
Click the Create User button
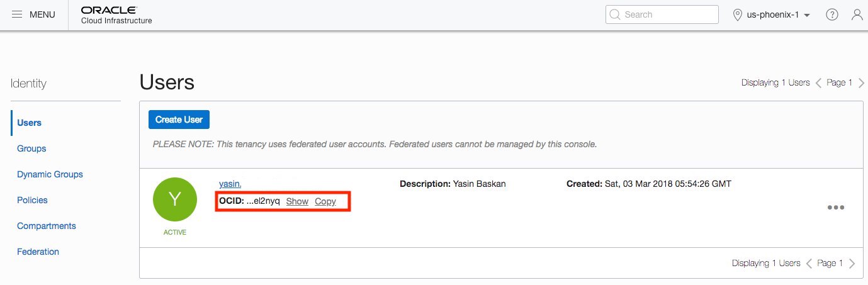click(x=179, y=120)
